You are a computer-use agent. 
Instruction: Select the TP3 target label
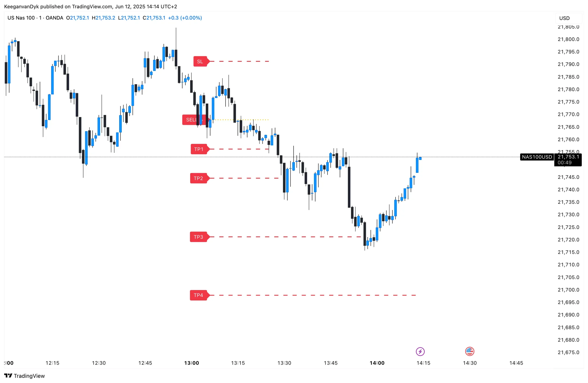(x=198, y=237)
